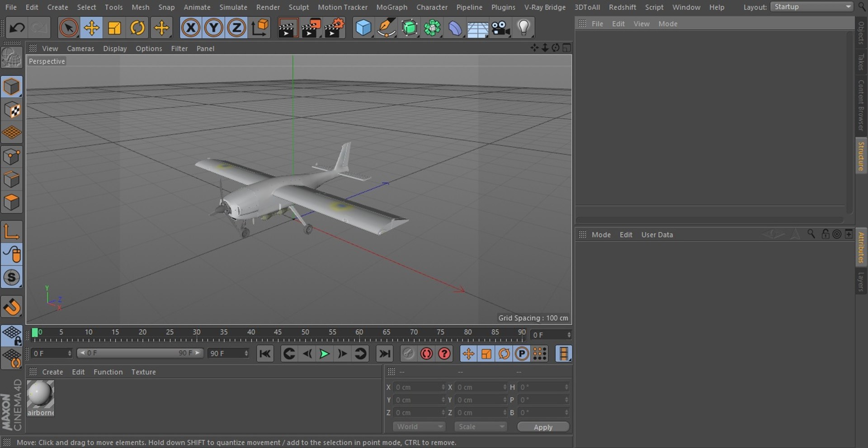This screenshot has height=448, width=868.
Task: Open the Scale size-mode dropdown
Action: [x=481, y=427]
